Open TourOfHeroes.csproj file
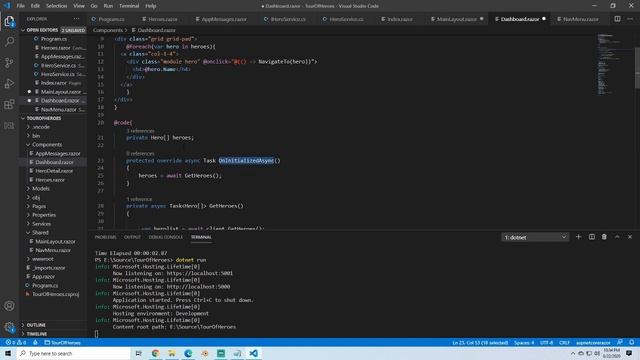Image resolution: width=640 pixels, height=360 pixels. pyautogui.click(x=56, y=294)
